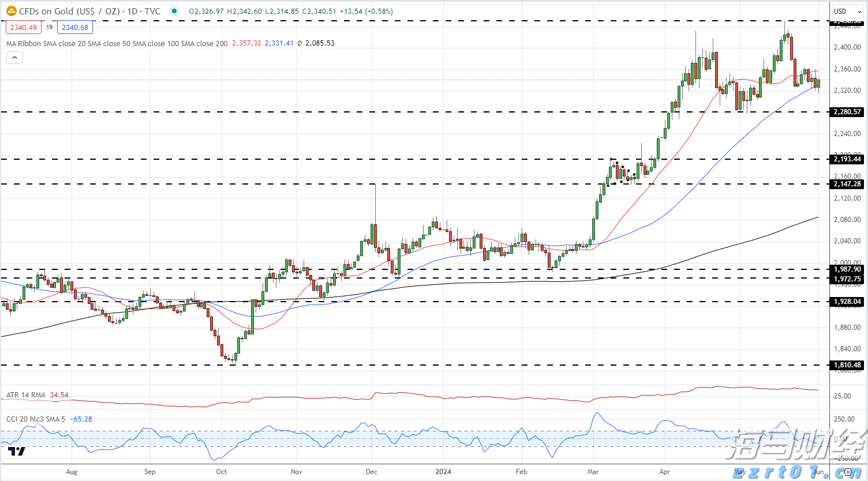Screen dimensions: 868x481
Task: Select the CCI 20 hlc3 indicator label
Action: (36, 419)
